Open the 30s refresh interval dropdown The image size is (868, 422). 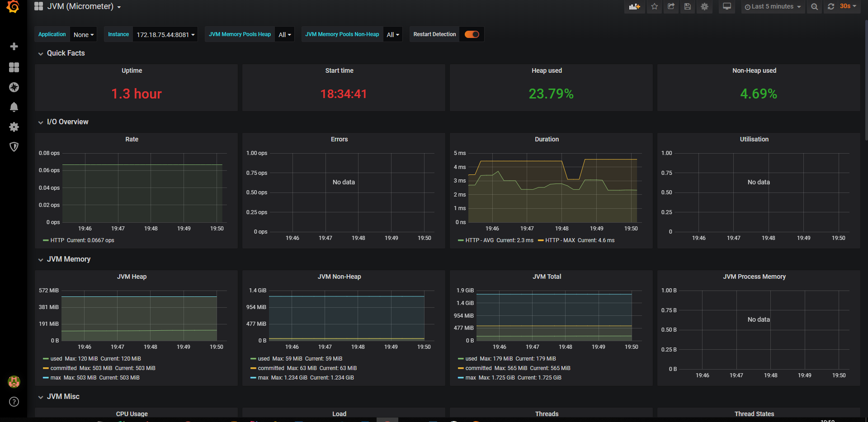point(848,6)
